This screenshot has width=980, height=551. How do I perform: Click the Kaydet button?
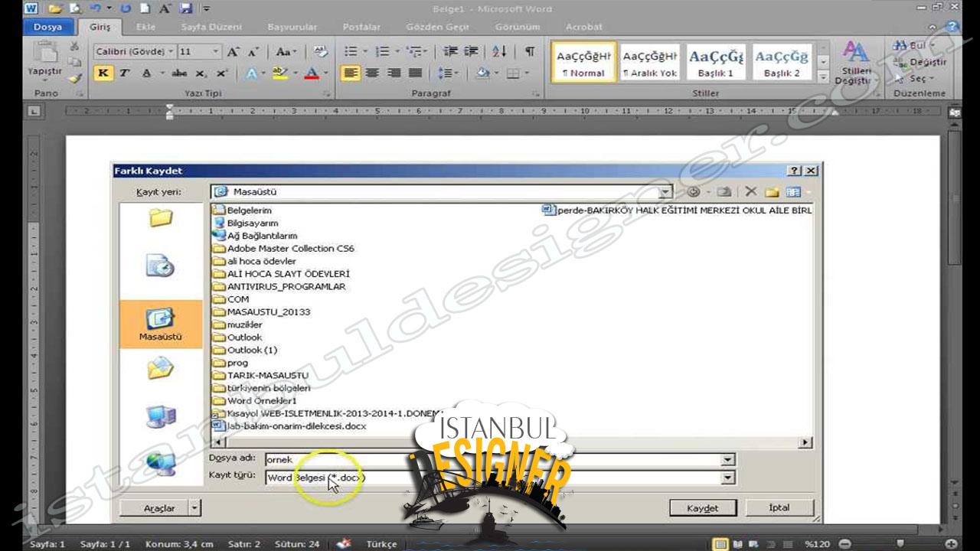pyautogui.click(x=702, y=508)
